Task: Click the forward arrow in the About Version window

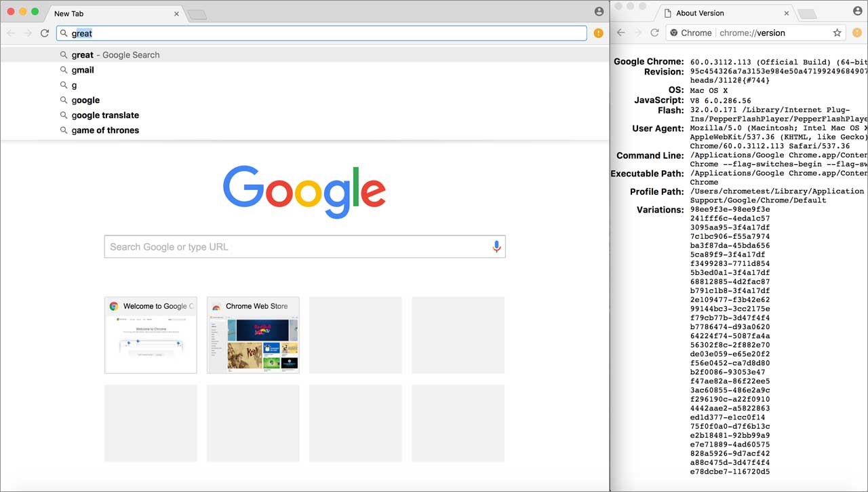Action: [638, 33]
